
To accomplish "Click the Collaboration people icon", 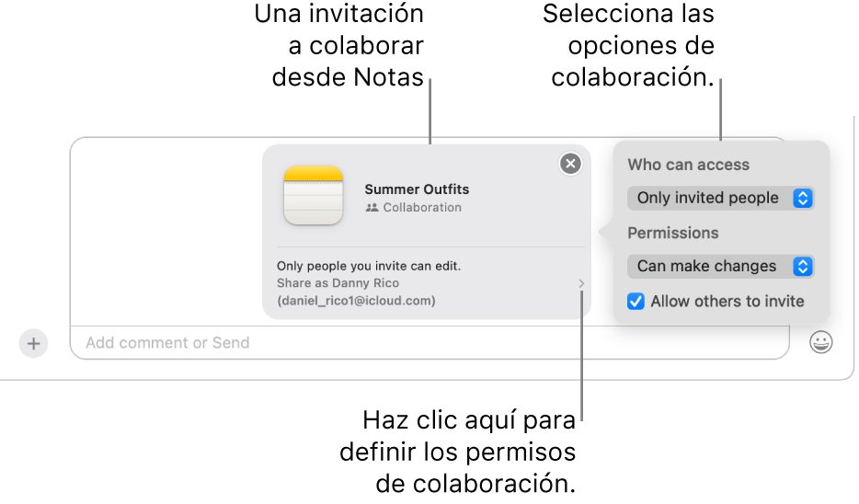I will tap(372, 208).
